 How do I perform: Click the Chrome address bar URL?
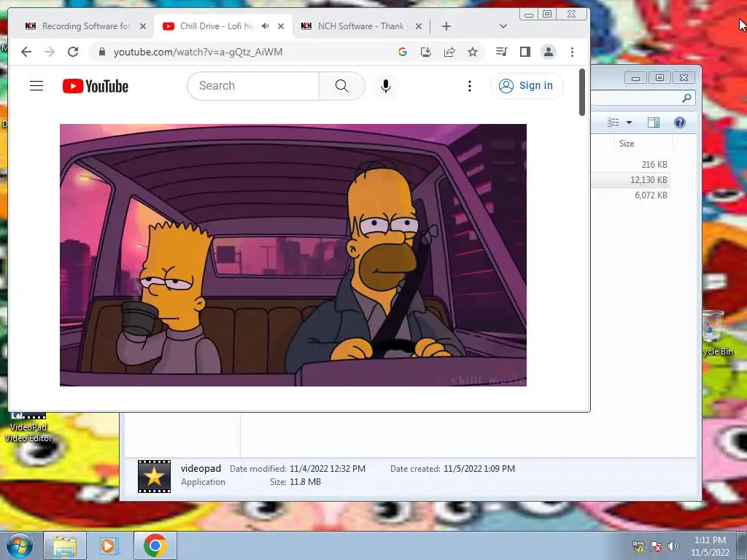pyautogui.click(x=198, y=52)
